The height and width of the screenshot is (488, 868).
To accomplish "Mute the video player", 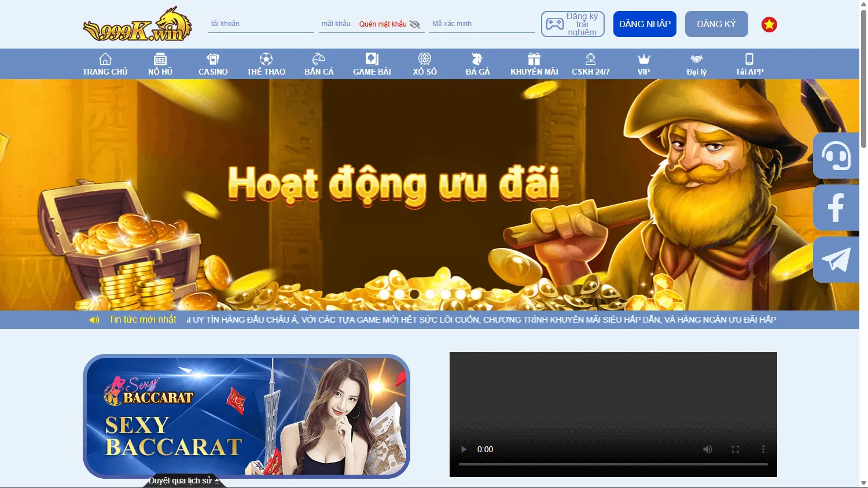I will pos(707,449).
